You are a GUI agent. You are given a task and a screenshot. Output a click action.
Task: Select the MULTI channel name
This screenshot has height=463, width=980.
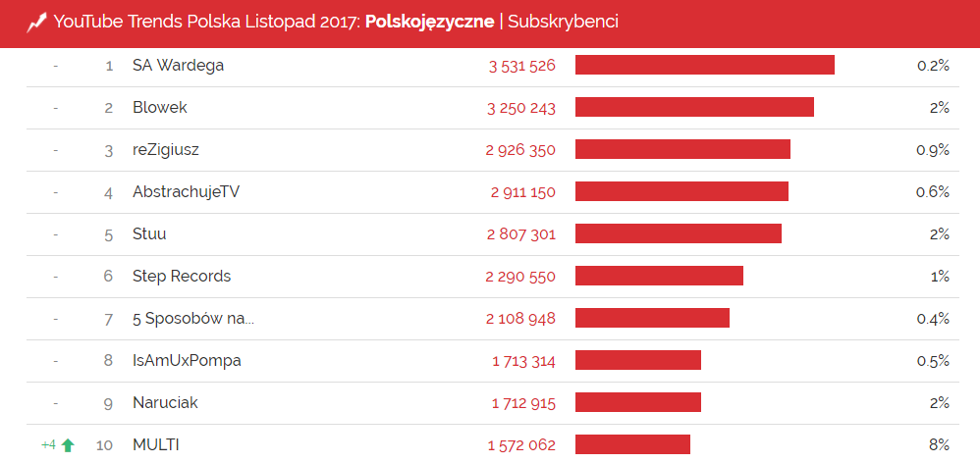[x=156, y=445]
